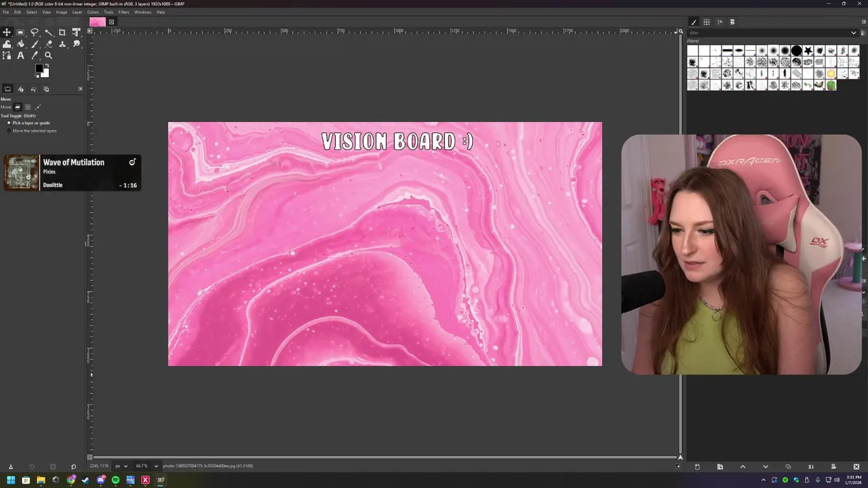Open the File menu
Screen dimensions: 868x488
tap(5, 12)
